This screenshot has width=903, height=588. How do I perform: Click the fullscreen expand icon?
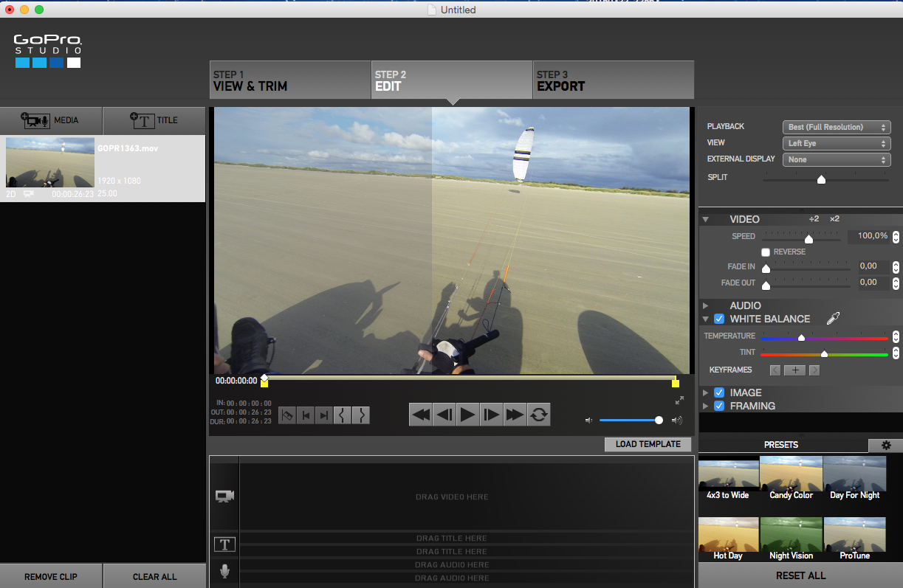click(x=679, y=401)
